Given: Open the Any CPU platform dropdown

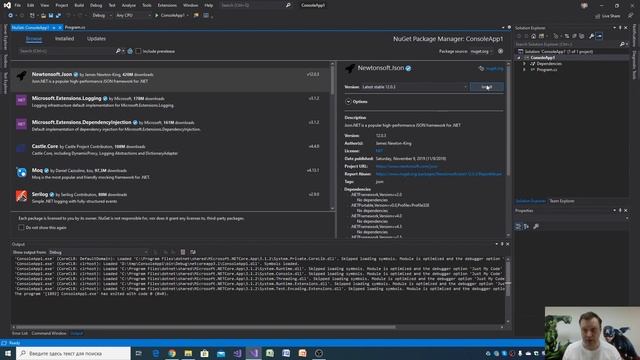Looking at the screenshot, I should 133,16.
